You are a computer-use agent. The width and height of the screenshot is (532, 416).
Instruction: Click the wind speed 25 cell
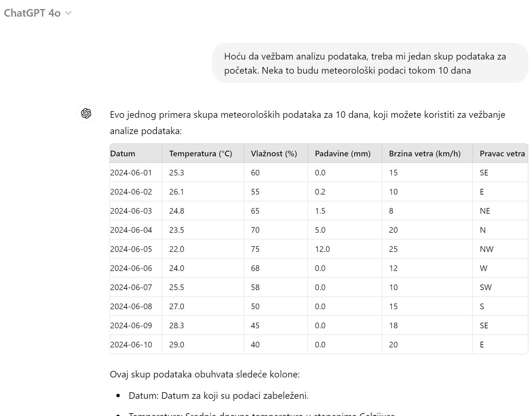pyautogui.click(x=427, y=249)
